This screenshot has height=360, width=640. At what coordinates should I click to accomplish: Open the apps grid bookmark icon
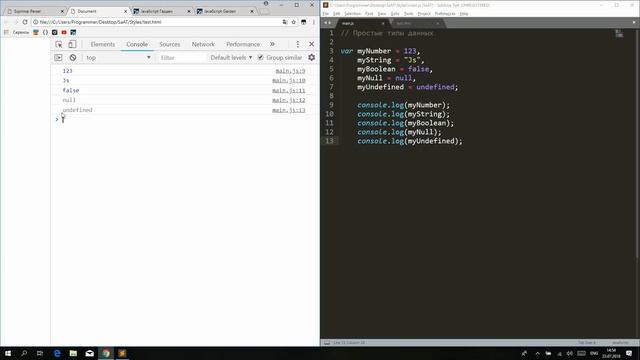(6, 32)
